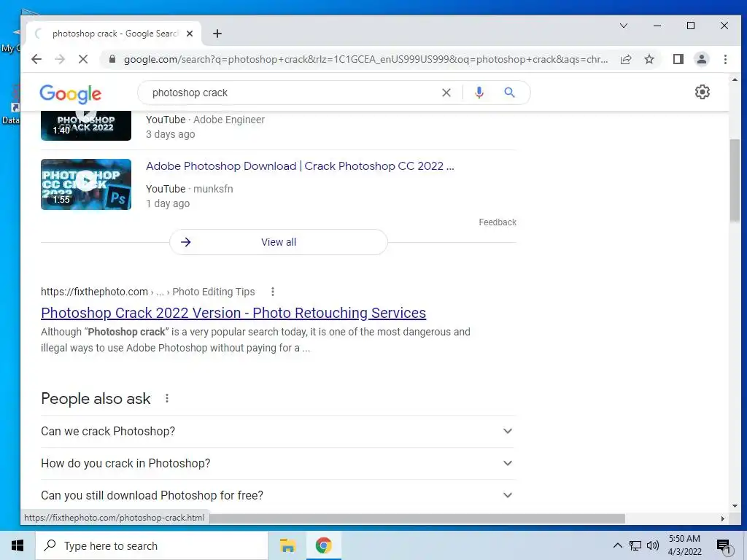The width and height of the screenshot is (747, 560).
Task: Click in the Windows taskbar search box
Action: click(152, 545)
